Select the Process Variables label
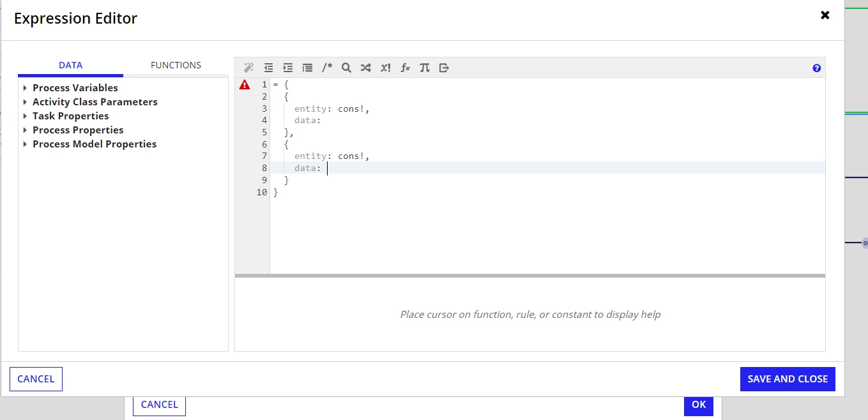 (x=75, y=88)
